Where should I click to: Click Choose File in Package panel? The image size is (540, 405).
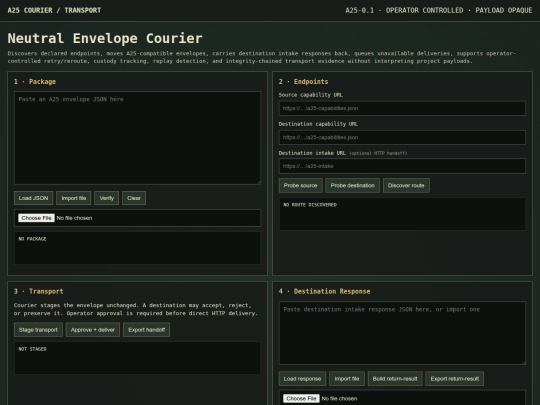(36, 218)
